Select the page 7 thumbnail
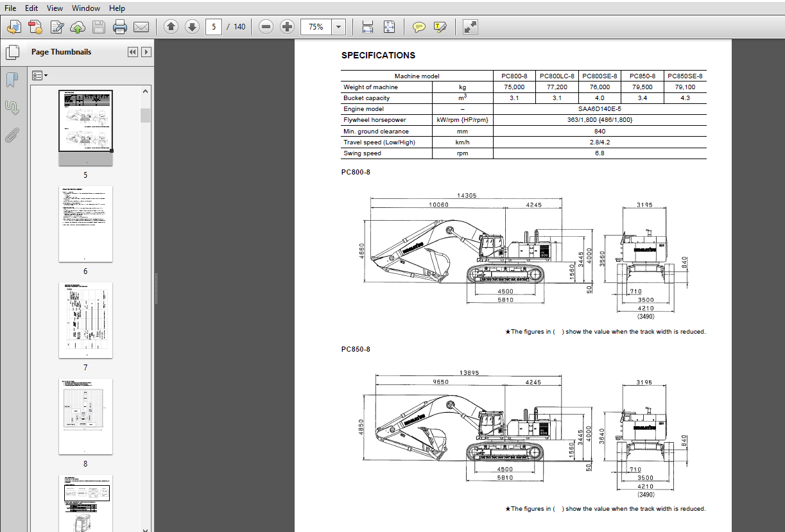 [x=85, y=320]
